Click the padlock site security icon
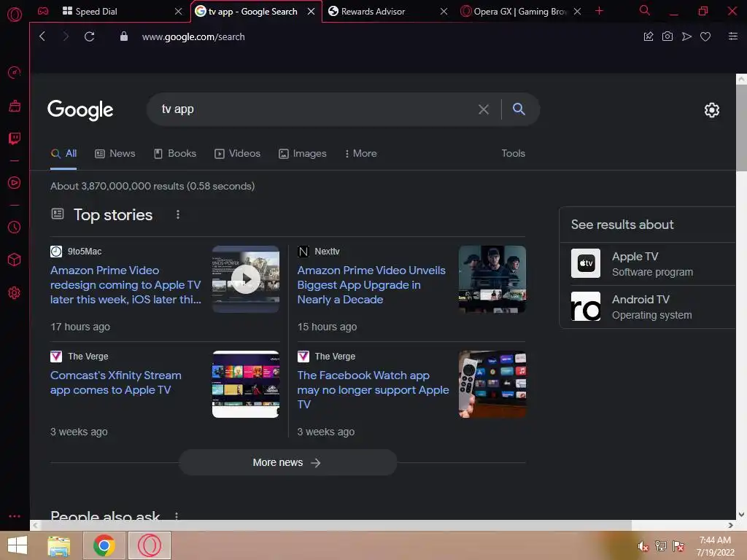The height and width of the screenshot is (560, 747). click(124, 36)
